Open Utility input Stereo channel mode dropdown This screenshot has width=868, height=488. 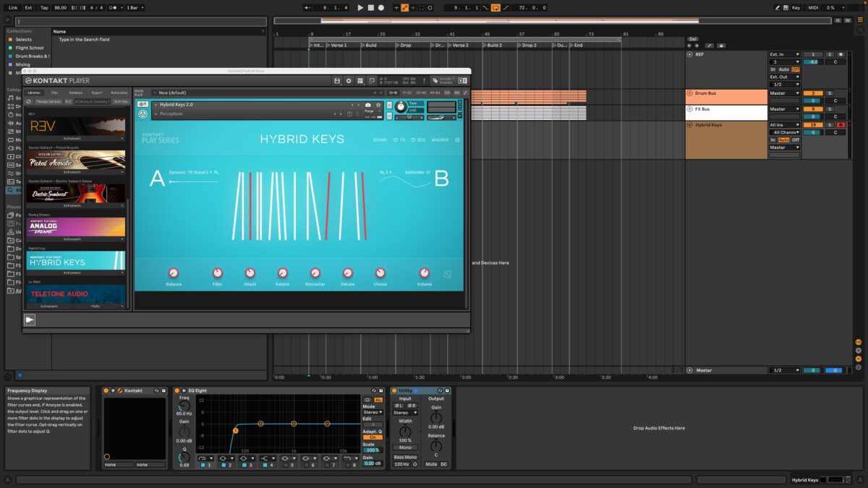click(x=405, y=413)
